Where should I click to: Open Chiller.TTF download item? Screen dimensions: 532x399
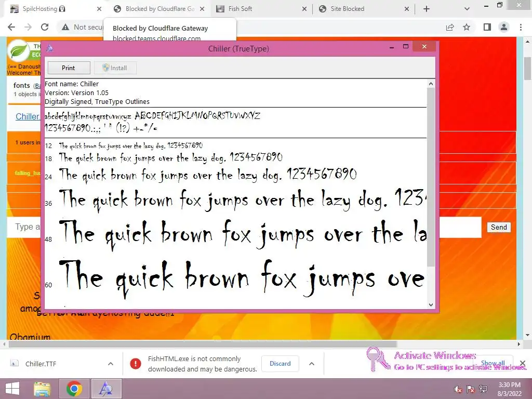point(41,364)
